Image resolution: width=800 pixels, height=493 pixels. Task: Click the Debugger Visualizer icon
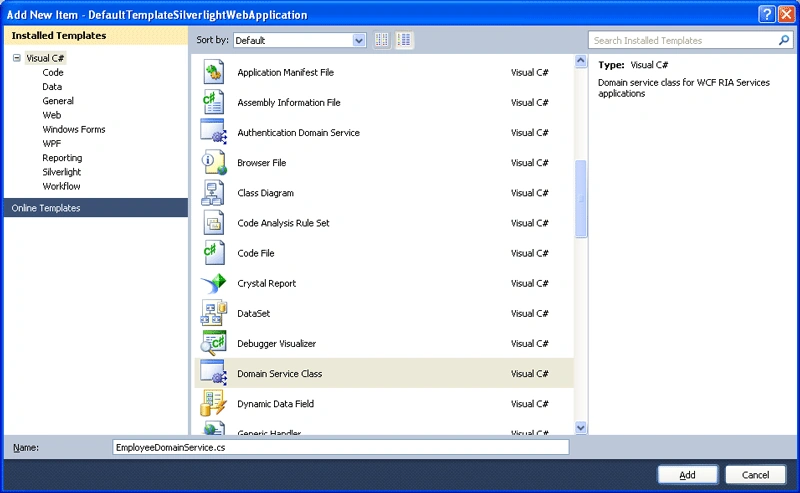coord(213,343)
